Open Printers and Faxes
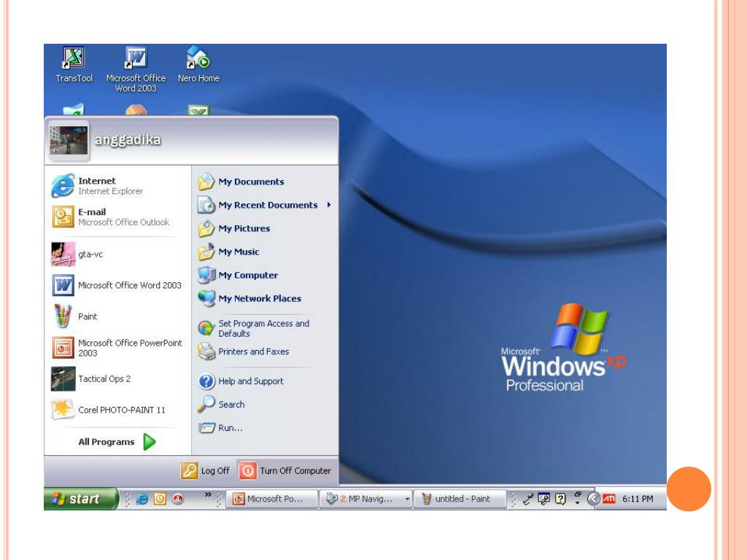 (x=265, y=351)
